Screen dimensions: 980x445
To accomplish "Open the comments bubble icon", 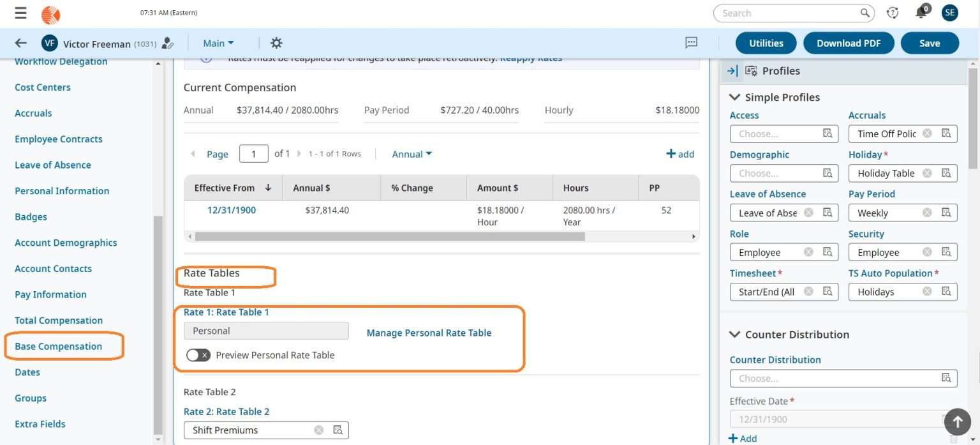I will click(x=691, y=42).
